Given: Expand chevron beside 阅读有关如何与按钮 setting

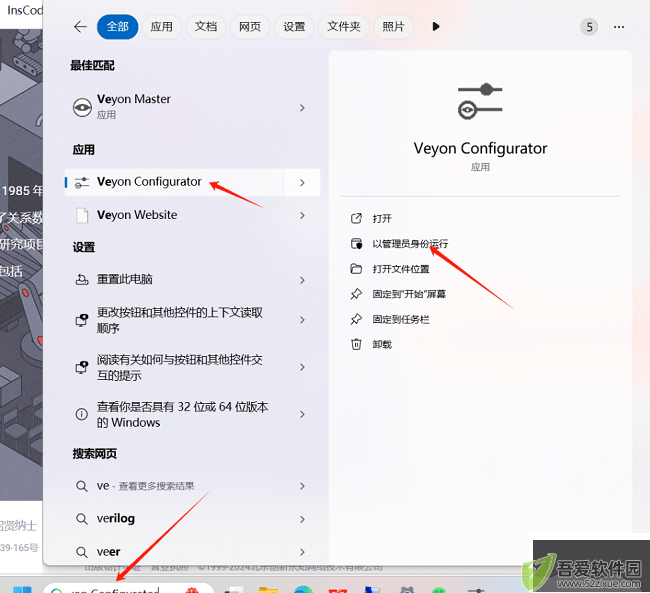Looking at the screenshot, I should pos(302,367).
